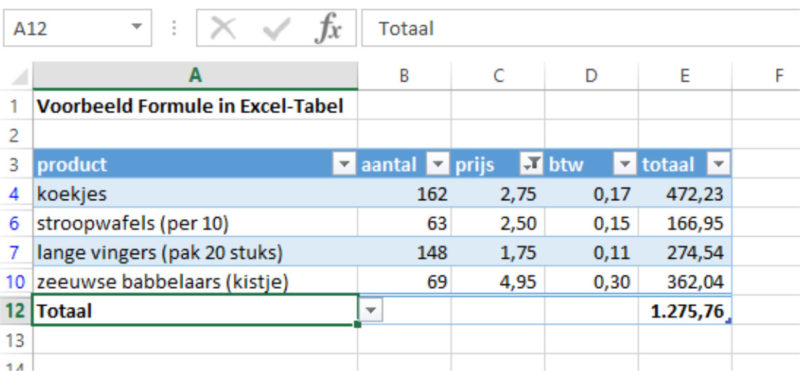Select filtered row 10 header
The width and height of the screenshot is (800, 371).
click(x=16, y=282)
